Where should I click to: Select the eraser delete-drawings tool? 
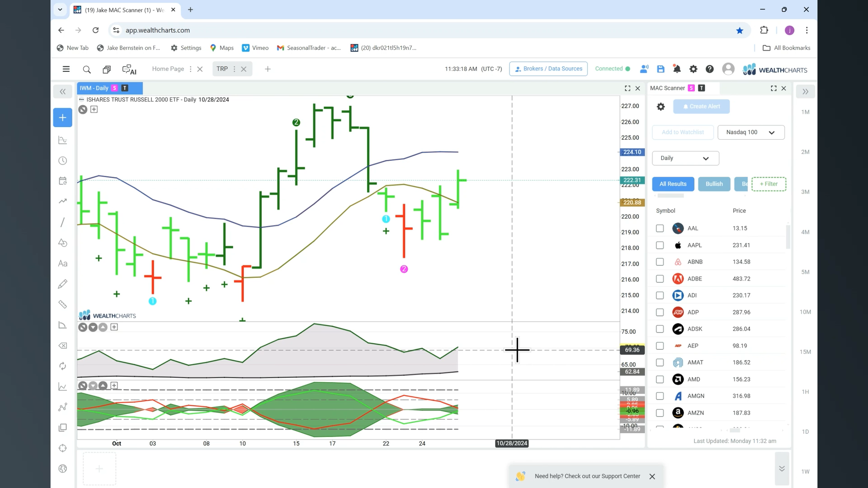point(63,346)
